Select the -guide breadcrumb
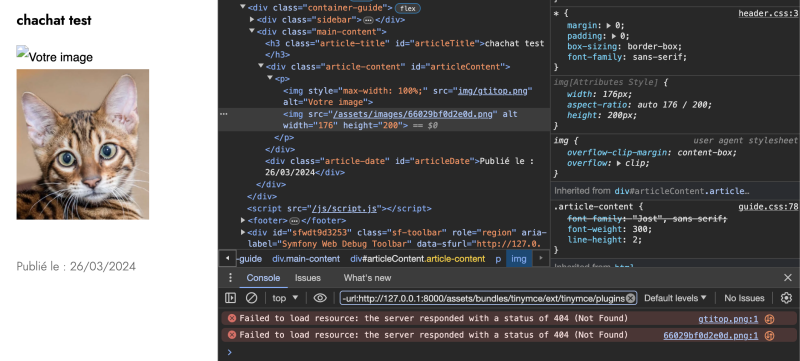 [250, 259]
